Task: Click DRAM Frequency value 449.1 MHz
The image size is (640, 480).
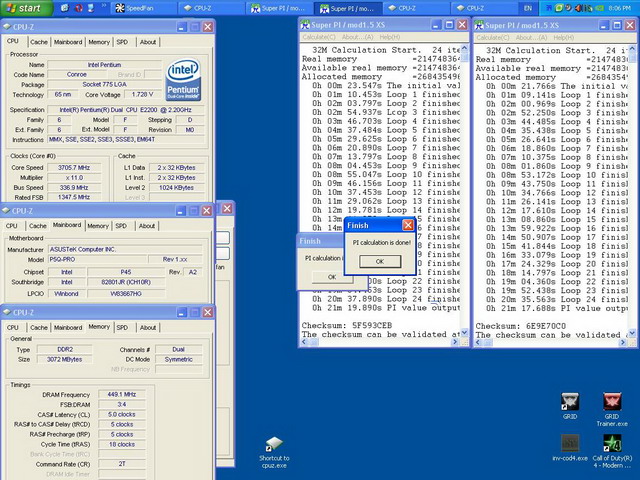Action: (x=122, y=394)
